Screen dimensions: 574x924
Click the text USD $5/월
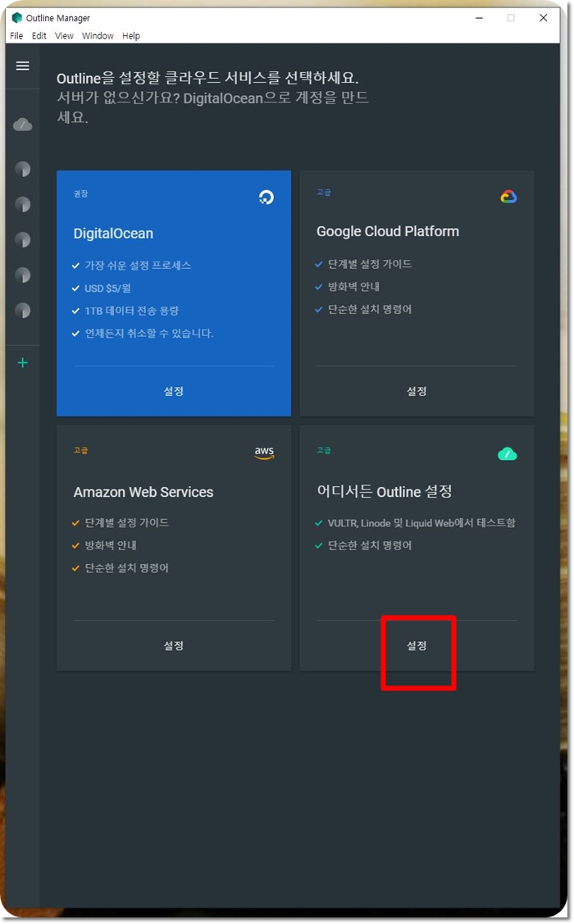108,288
